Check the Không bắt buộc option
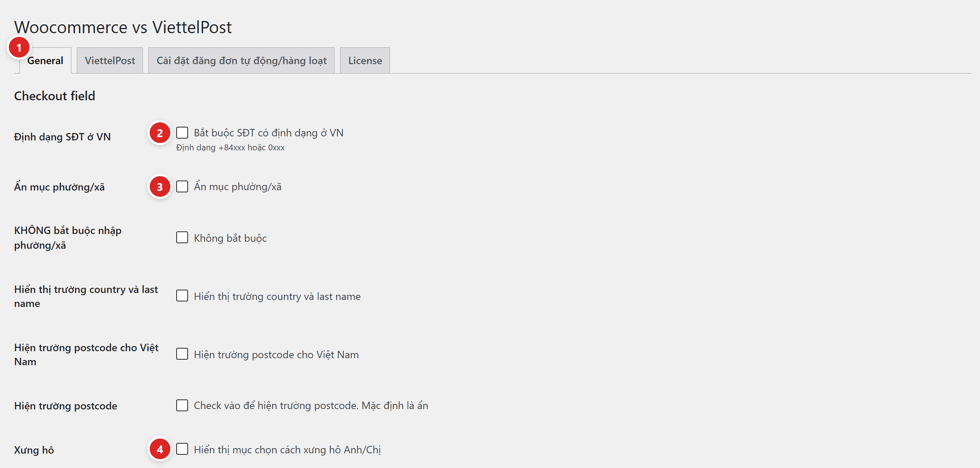Screen dimensions: 980x468 click(182, 238)
